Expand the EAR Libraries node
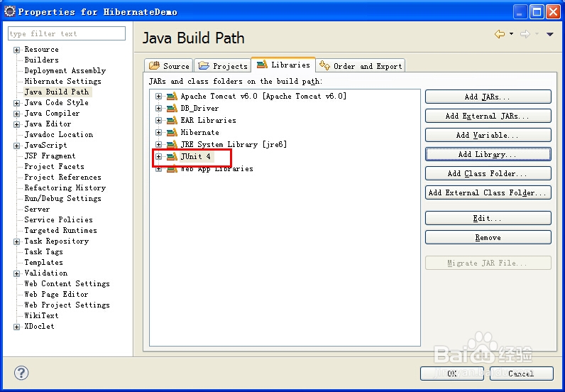Image resolution: width=565 pixels, height=392 pixels. coord(158,120)
